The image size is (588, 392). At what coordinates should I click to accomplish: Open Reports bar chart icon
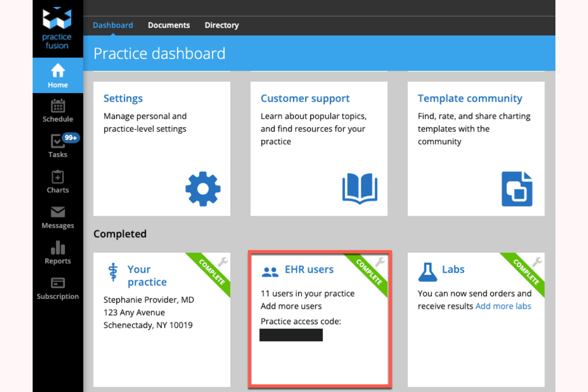point(58,247)
